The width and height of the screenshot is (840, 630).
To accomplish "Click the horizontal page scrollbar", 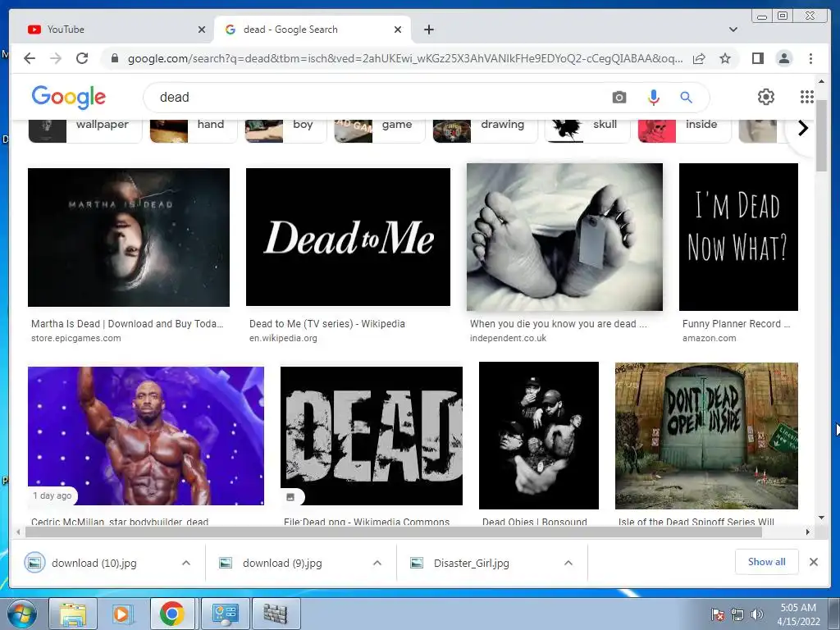I will (x=393, y=532).
